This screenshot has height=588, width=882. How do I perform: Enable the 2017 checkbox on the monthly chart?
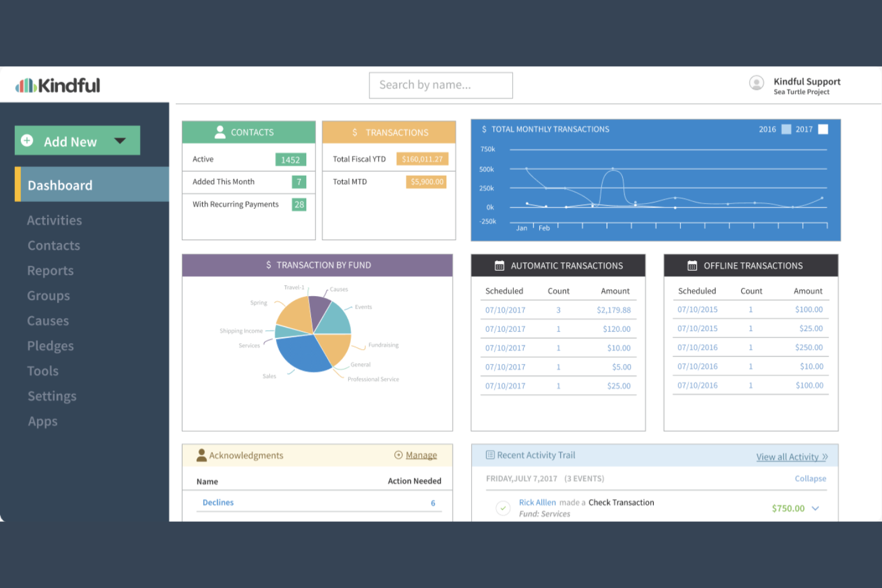(x=823, y=129)
